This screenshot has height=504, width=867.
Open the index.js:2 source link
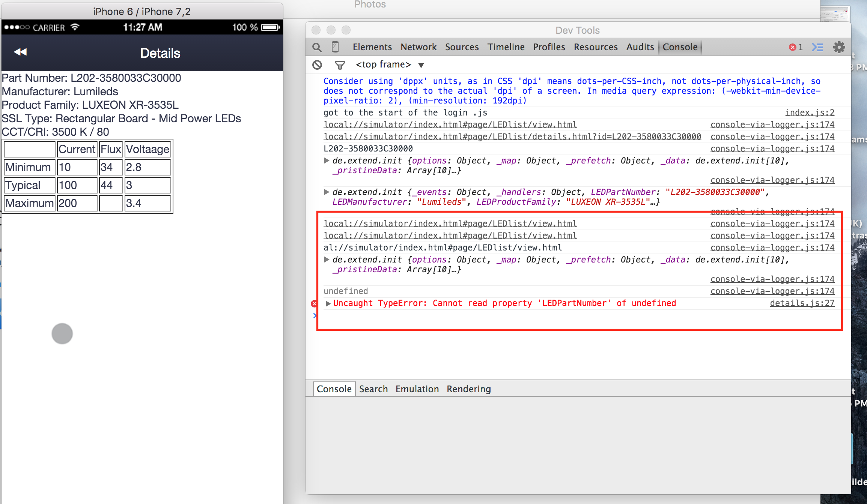pos(810,112)
